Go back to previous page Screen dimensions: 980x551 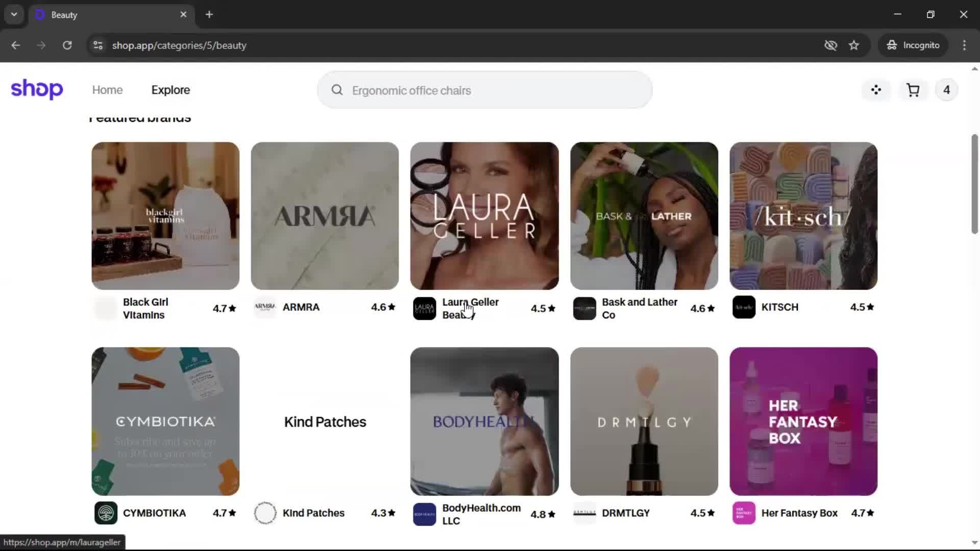[x=16, y=45]
